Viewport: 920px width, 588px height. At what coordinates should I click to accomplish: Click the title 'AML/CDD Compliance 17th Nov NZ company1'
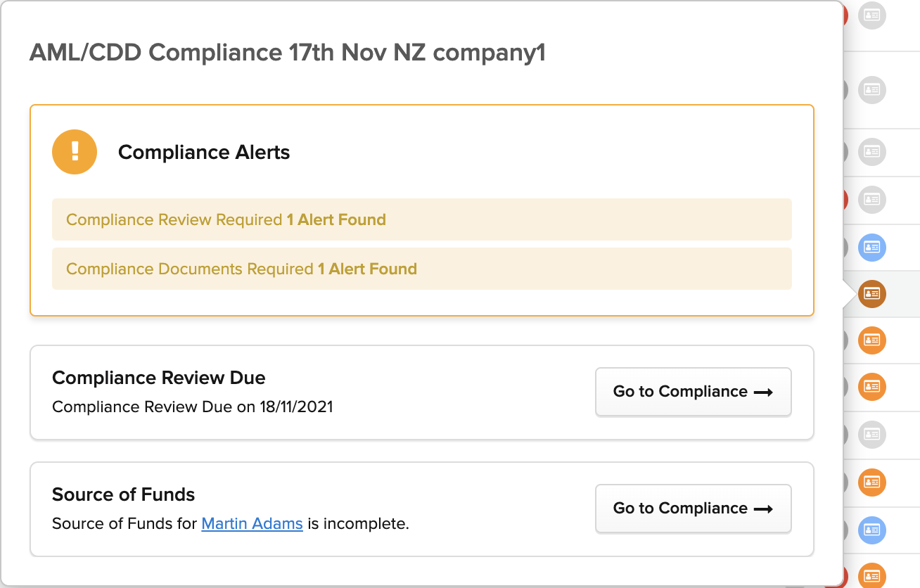288,53
